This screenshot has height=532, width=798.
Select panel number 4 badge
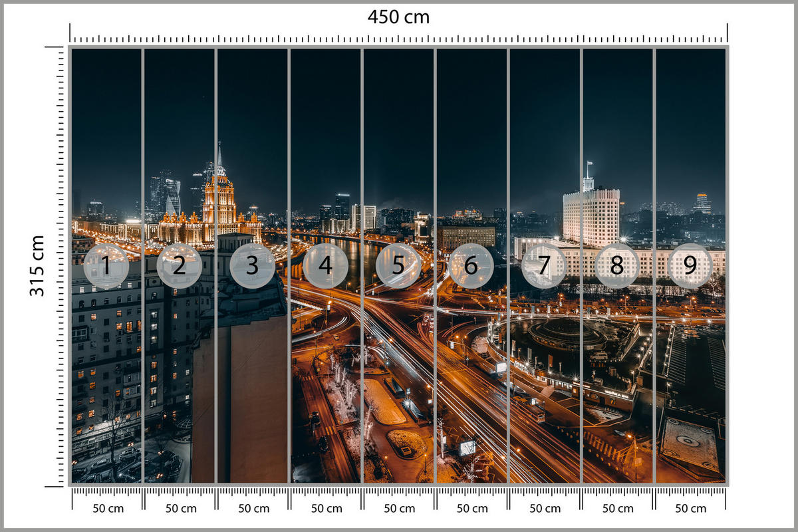click(325, 265)
